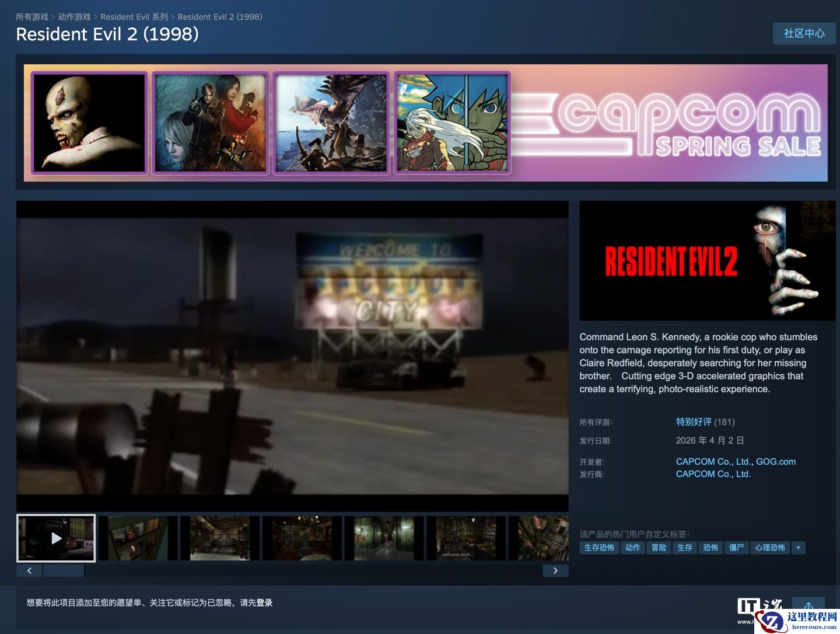
Task: Select the third screenshot thumbnail
Action: [220, 538]
